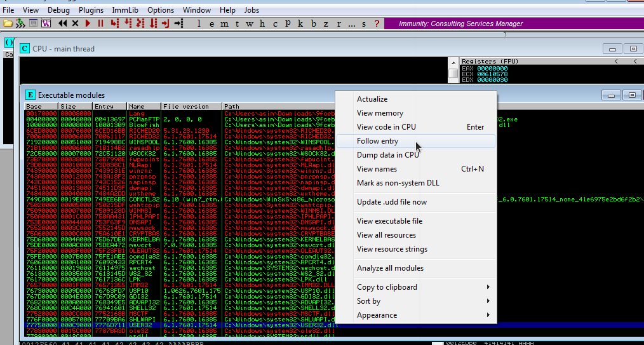Open help with the red question mark

pyautogui.click(x=377, y=24)
